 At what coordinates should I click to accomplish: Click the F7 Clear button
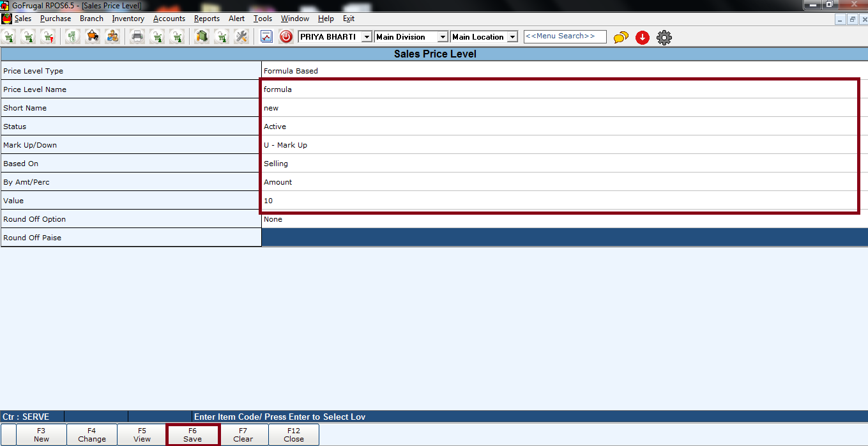243,434
